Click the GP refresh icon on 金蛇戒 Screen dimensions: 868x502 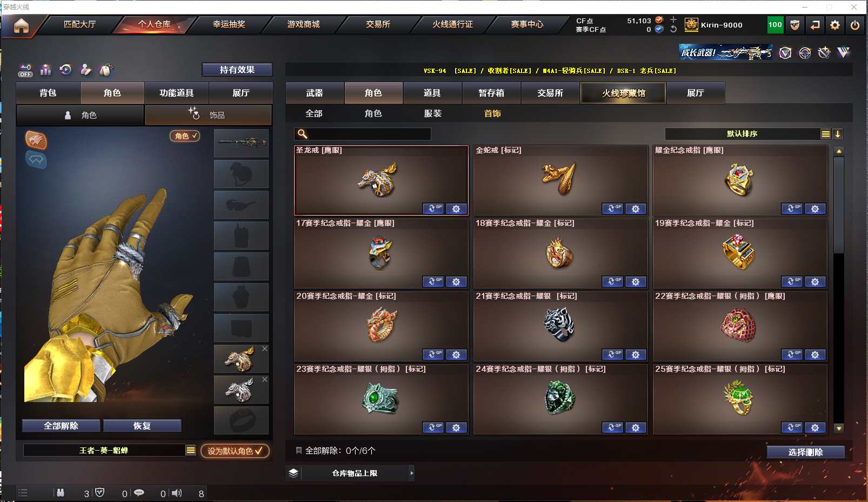coord(613,209)
